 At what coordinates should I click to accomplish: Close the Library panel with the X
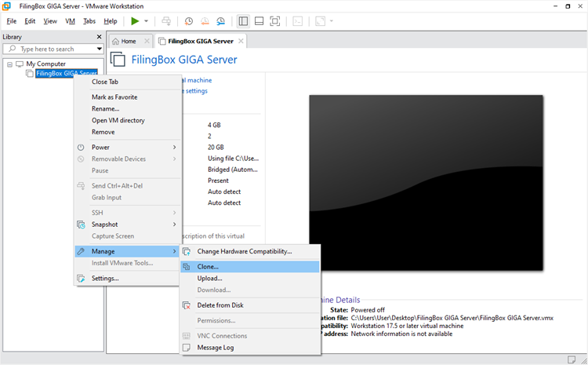[99, 37]
